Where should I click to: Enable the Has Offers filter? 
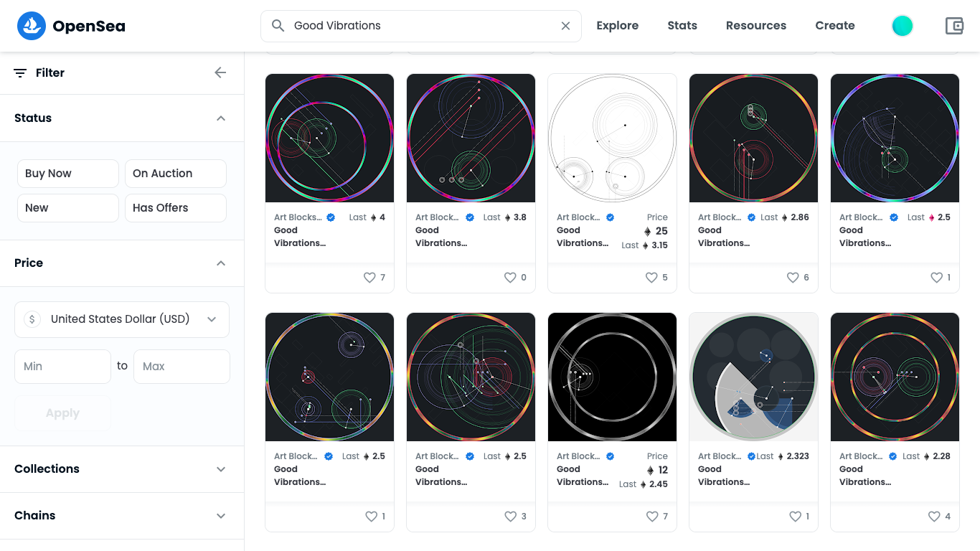[x=176, y=208]
